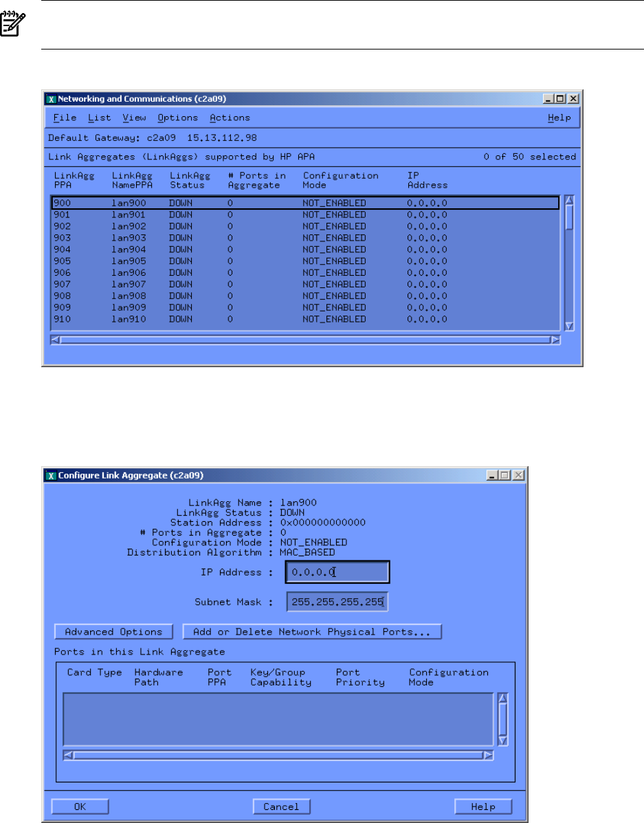The height and width of the screenshot is (823, 644).
Task: Select the lan907 link aggregate row
Action: [x=305, y=284]
